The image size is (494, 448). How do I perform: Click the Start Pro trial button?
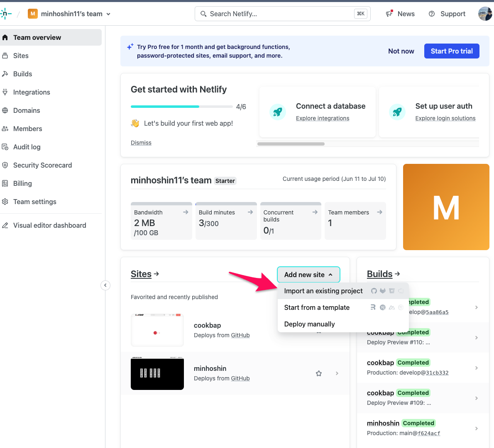[452, 51]
